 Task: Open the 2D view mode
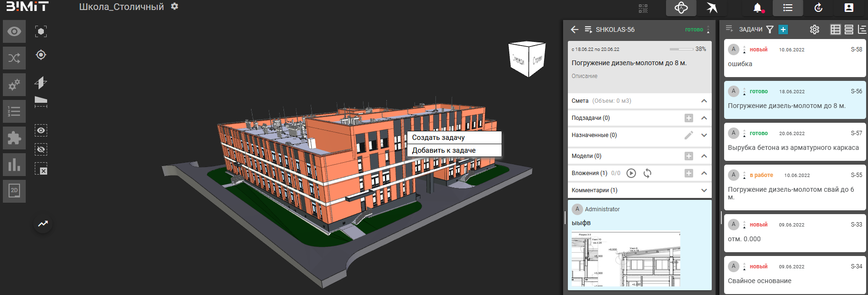pos(14,191)
